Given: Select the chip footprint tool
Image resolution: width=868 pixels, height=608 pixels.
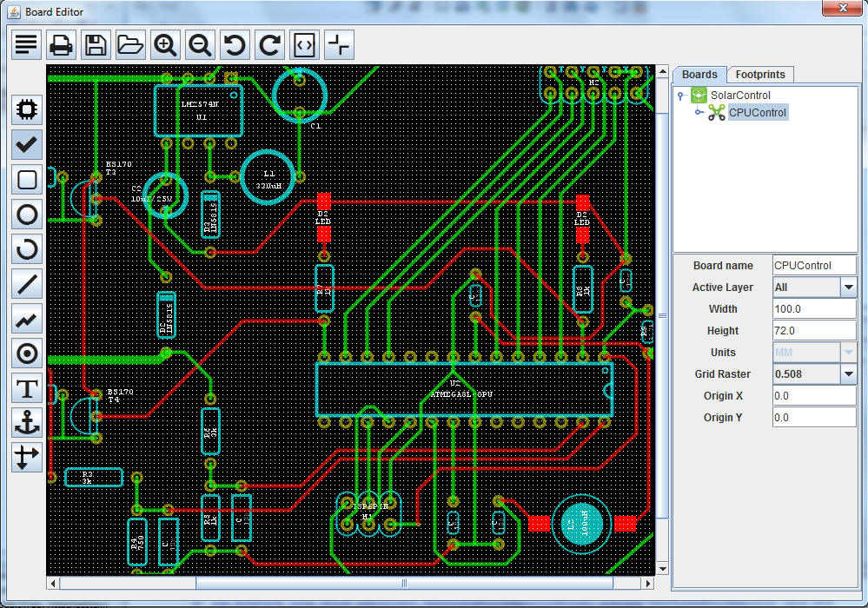Looking at the screenshot, I should (27, 109).
